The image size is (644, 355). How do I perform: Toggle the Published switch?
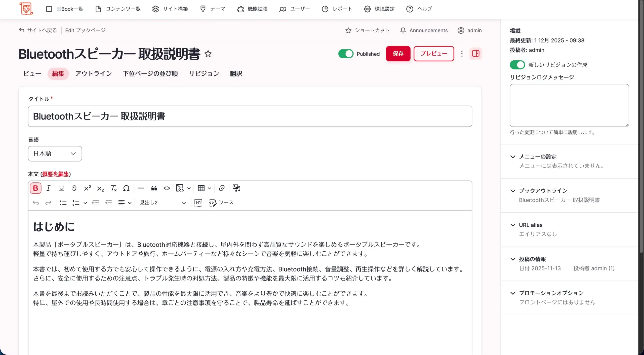346,54
